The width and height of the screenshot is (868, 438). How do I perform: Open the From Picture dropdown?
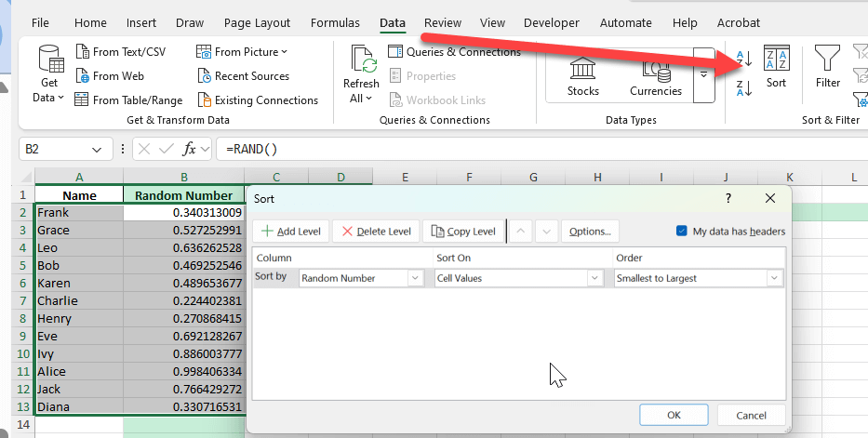242,52
